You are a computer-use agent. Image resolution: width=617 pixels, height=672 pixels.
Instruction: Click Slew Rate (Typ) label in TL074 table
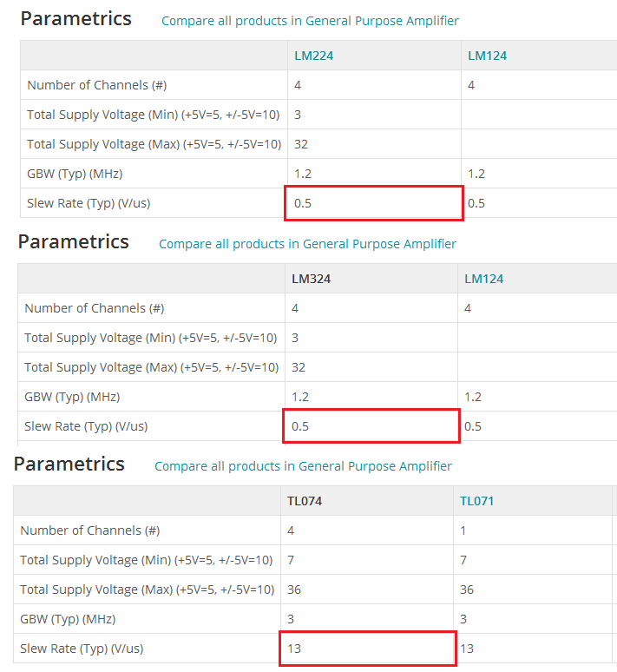click(82, 649)
